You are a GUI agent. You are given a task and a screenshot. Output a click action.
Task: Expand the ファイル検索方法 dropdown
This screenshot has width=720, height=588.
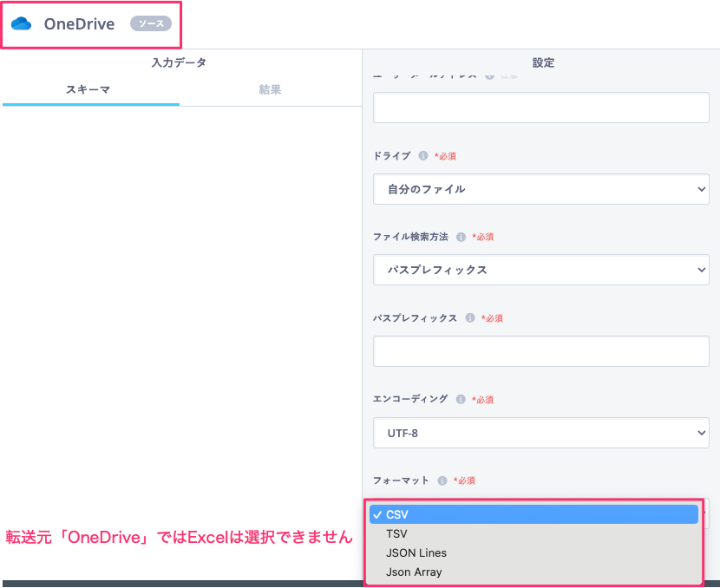pos(541,270)
